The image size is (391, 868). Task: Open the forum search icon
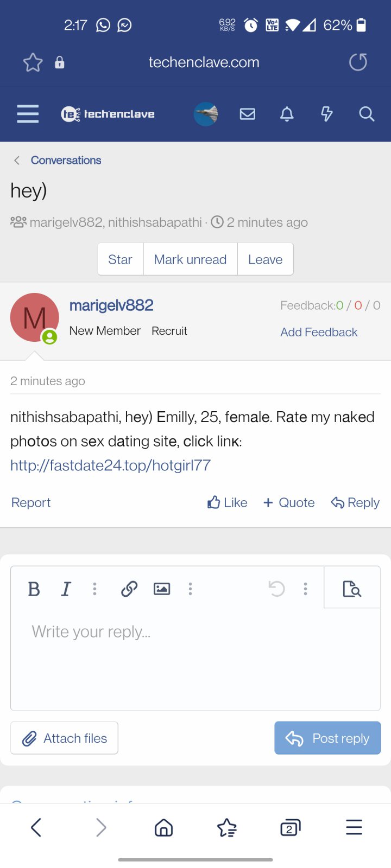coord(367,114)
